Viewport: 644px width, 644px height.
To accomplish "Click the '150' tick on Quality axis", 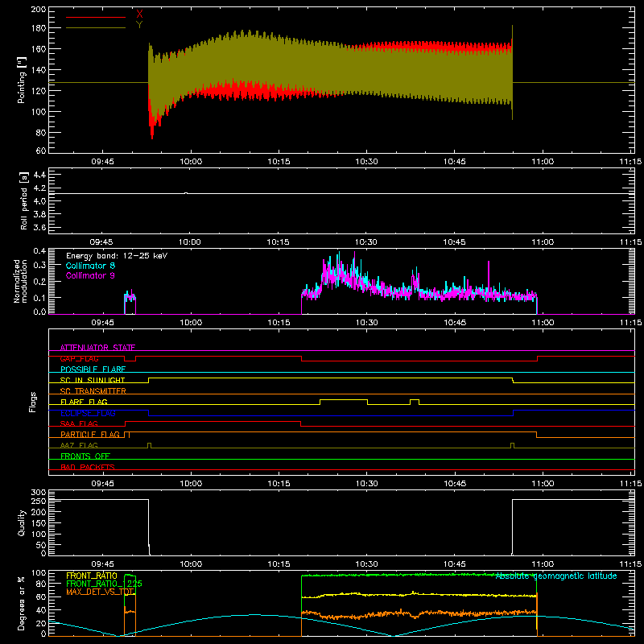I will (38, 523).
